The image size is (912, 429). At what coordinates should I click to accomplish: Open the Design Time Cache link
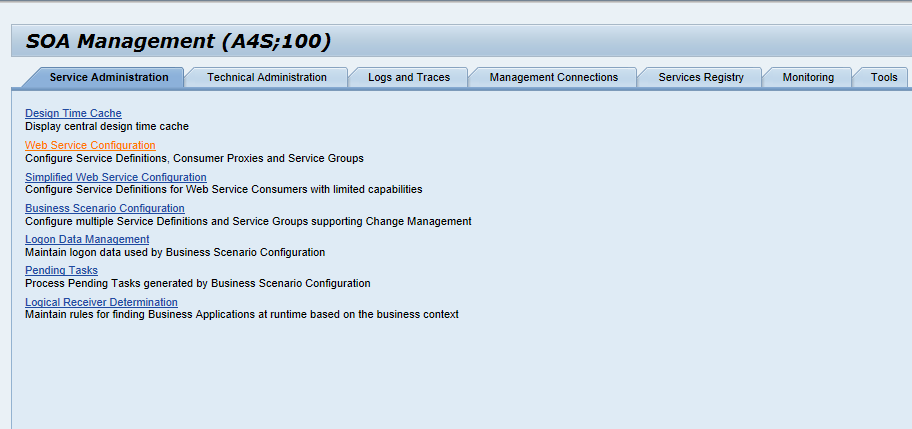pyautogui.click(x=73, y=114)
